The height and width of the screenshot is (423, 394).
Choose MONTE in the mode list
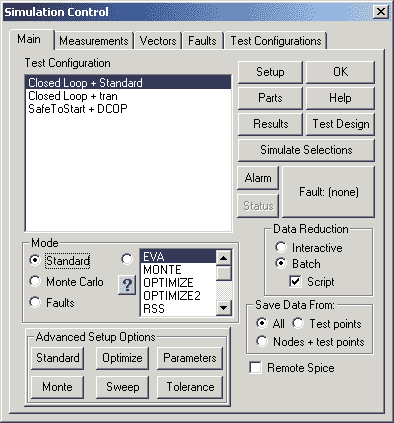point(178,270)
